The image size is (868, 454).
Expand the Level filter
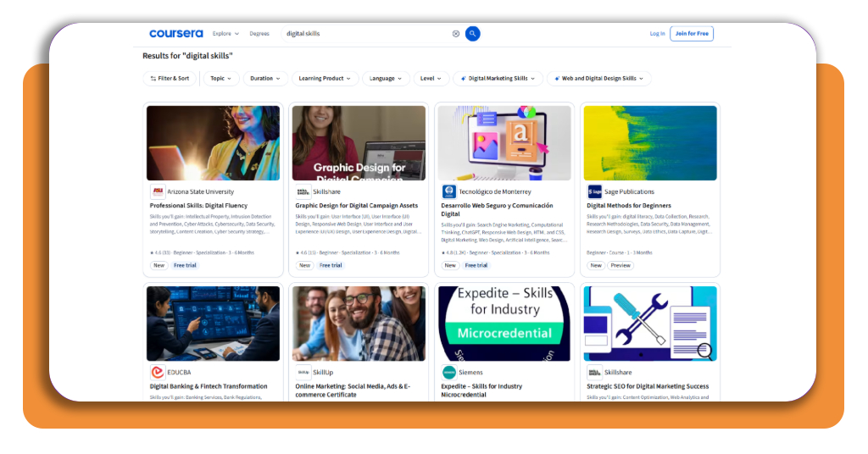click(x=431, y=79)
